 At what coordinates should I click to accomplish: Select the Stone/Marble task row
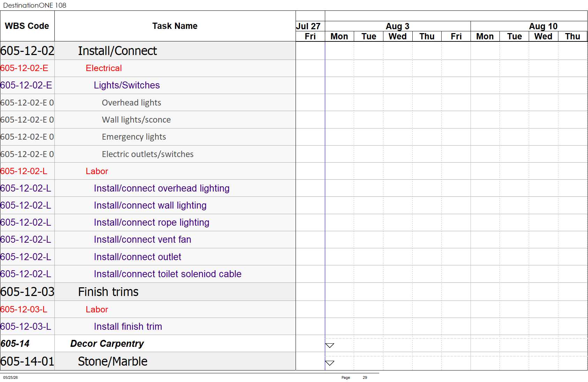[148, 361]
